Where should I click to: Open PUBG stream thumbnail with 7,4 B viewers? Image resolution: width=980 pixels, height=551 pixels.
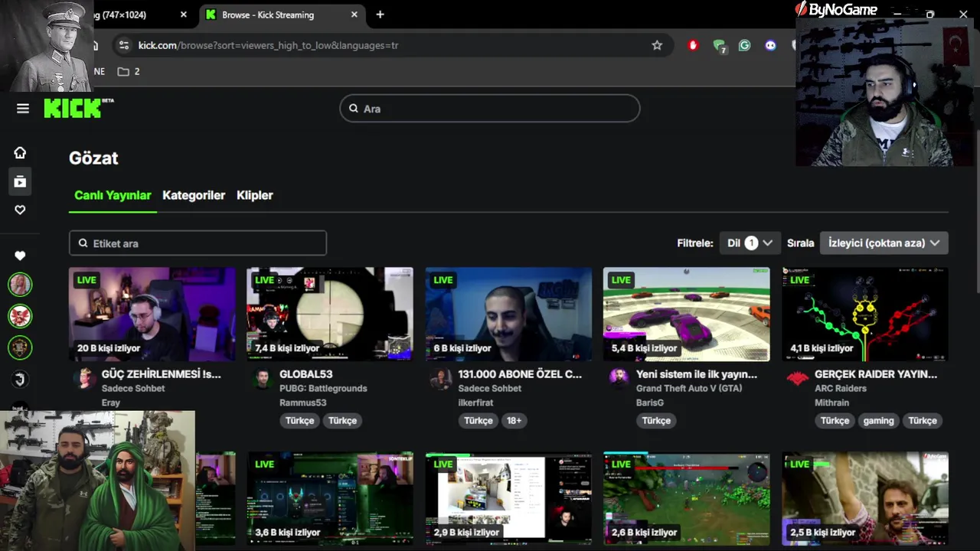[x=330, y=314]
